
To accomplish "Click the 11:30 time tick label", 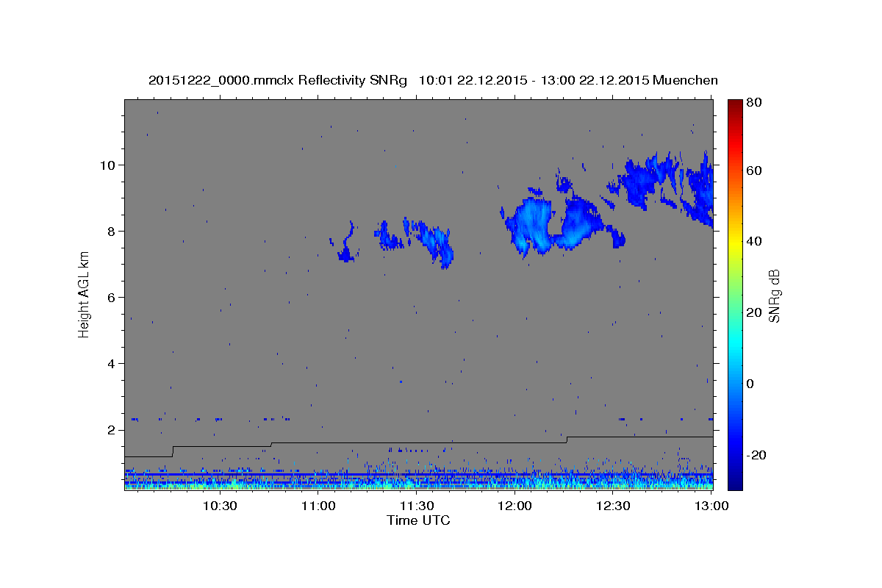I will pyautogui.click(x=416, y=506).
